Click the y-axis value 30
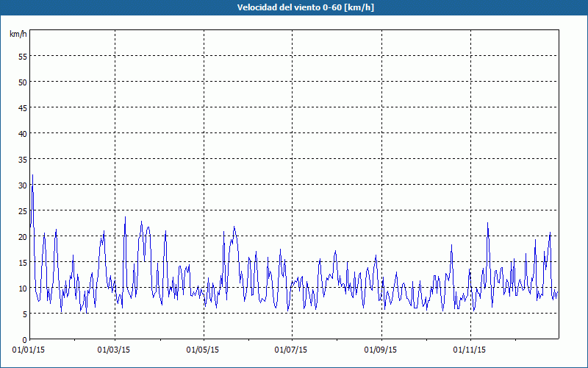Screen dimensions: 588x368 (23, 185)
